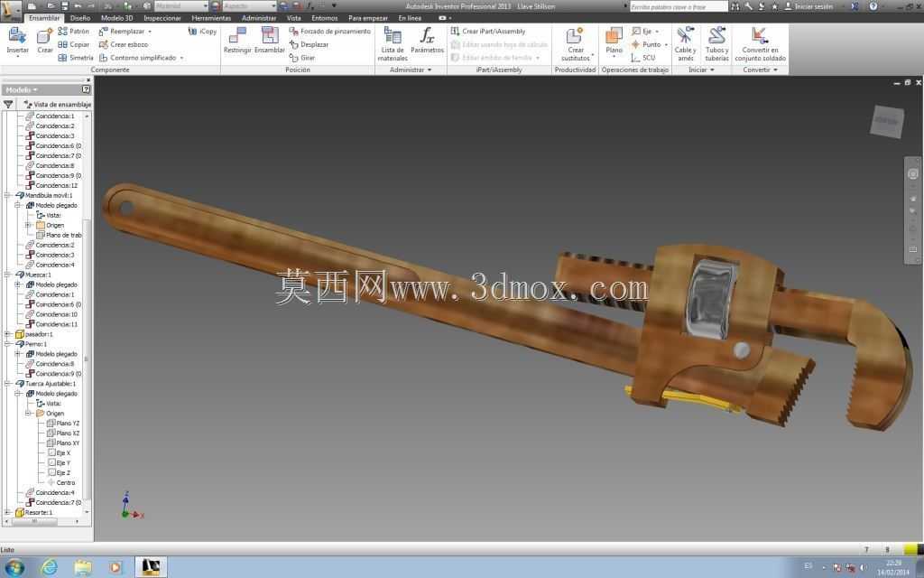Select the Patrón tool
Viewport: 924px width, 578px height.
[x=74, y=32]
